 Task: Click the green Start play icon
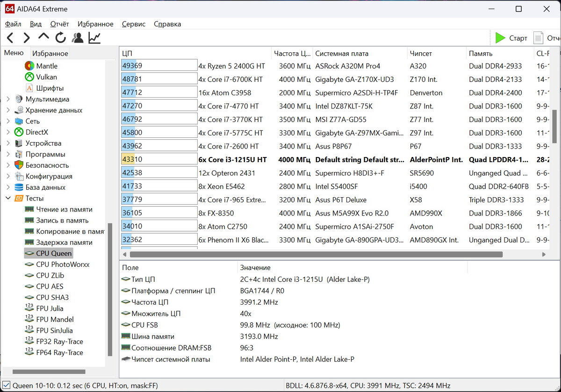pyautogui.click(x=501, y=38)
